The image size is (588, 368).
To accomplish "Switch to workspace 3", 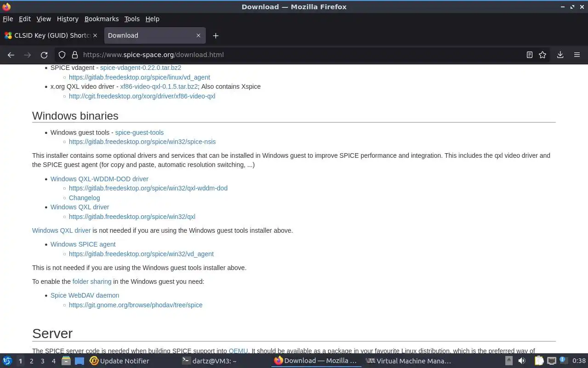I will (43, 361).
